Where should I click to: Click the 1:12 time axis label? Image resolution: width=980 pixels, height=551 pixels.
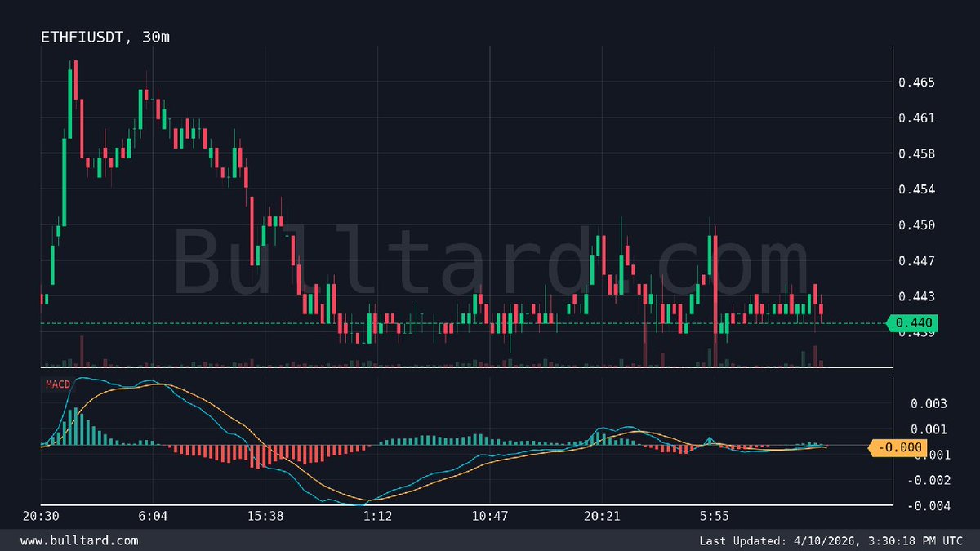(377, 517)
